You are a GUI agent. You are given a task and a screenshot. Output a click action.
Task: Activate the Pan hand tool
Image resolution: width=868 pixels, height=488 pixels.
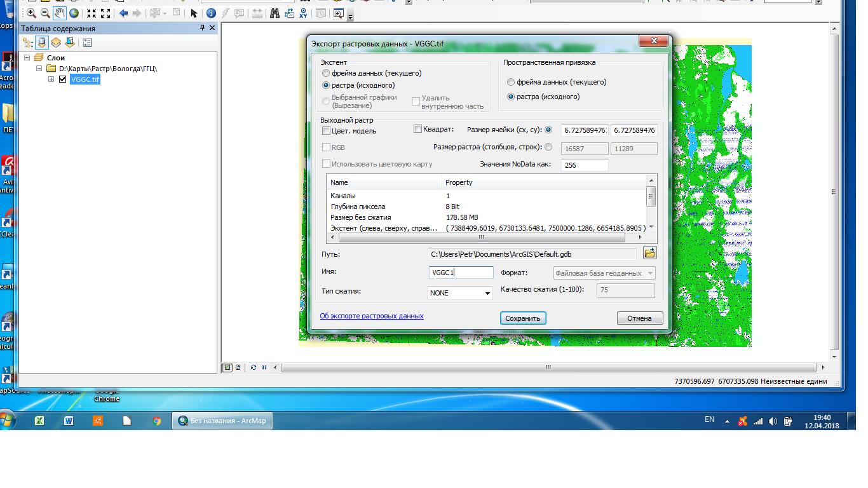[60, 13]
